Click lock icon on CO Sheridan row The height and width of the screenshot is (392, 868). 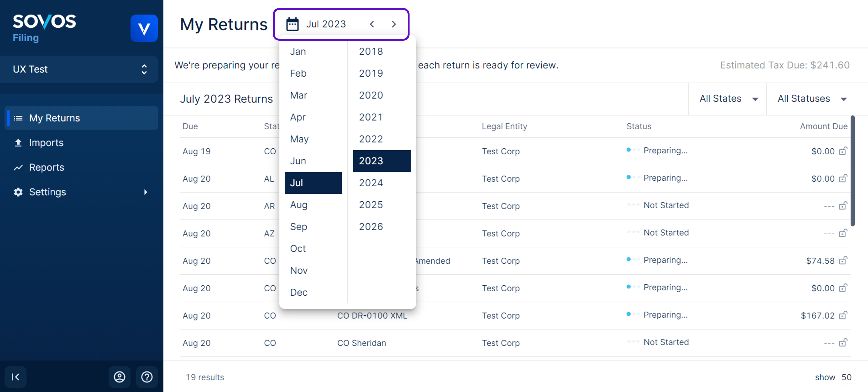843,342
